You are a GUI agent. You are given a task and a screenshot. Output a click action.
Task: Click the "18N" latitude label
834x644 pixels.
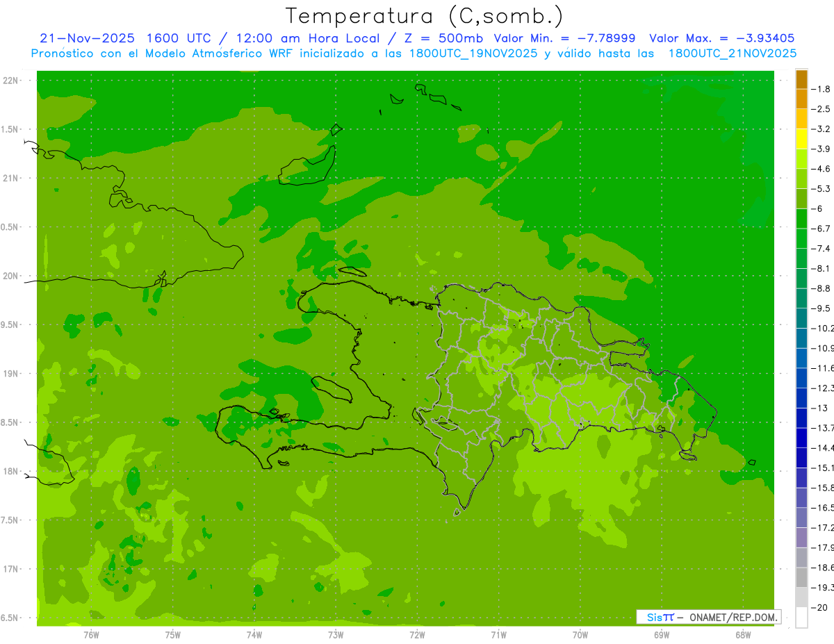click(12, 471)
